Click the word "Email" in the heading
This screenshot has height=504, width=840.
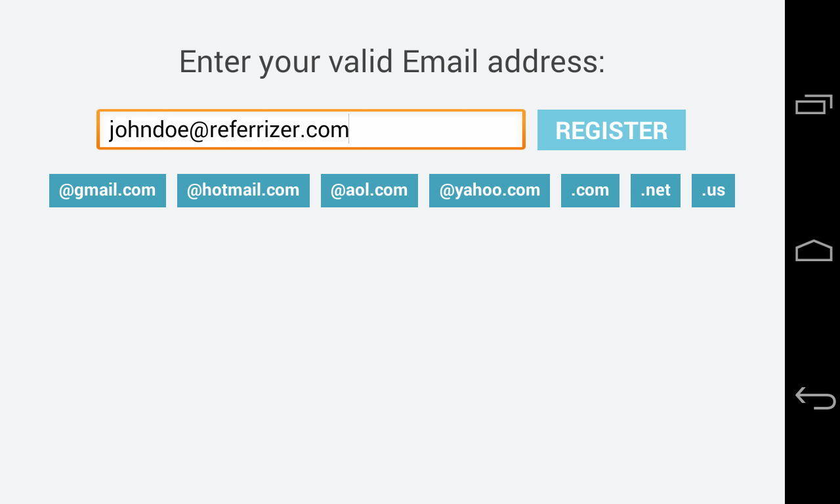440,62
